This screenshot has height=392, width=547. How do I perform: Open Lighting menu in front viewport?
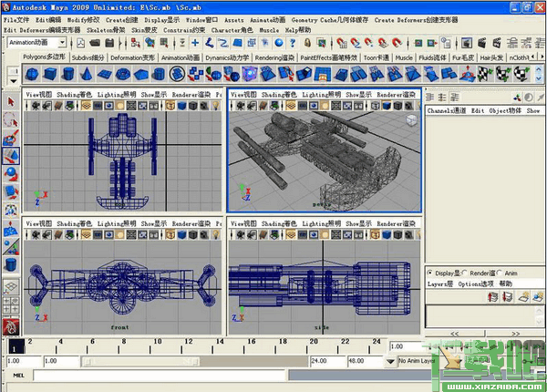click(117, 223)
